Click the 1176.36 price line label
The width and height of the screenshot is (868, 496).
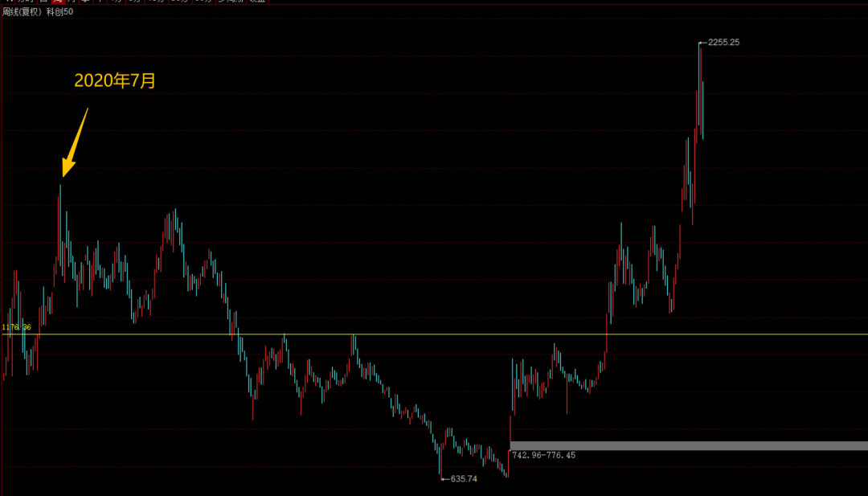click(17, 327)
